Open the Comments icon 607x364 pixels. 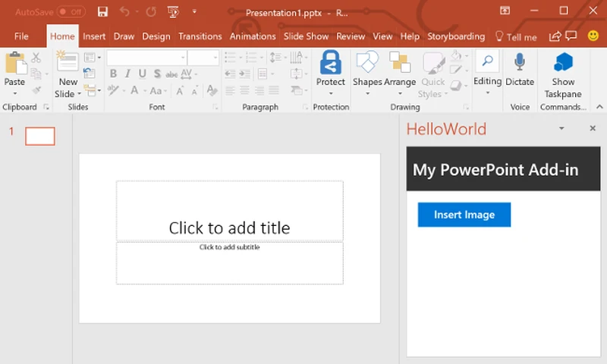pos(571,36)
